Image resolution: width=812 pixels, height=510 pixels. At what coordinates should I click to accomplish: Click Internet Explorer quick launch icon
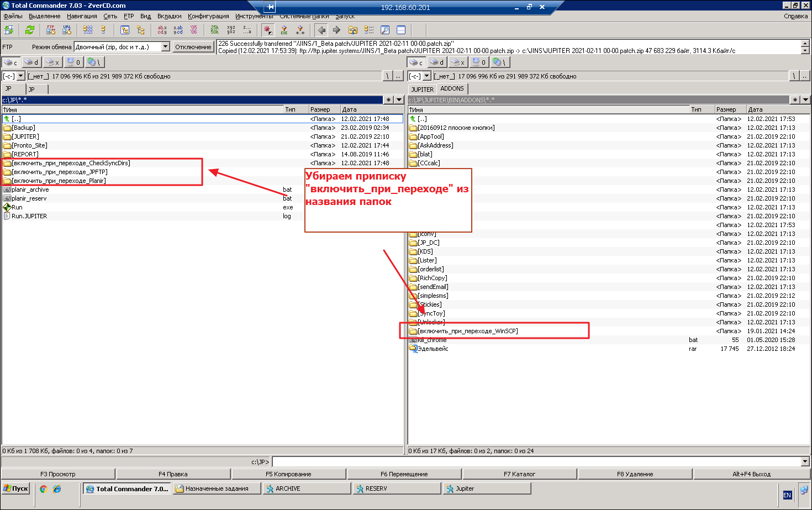tap(57, 489)
